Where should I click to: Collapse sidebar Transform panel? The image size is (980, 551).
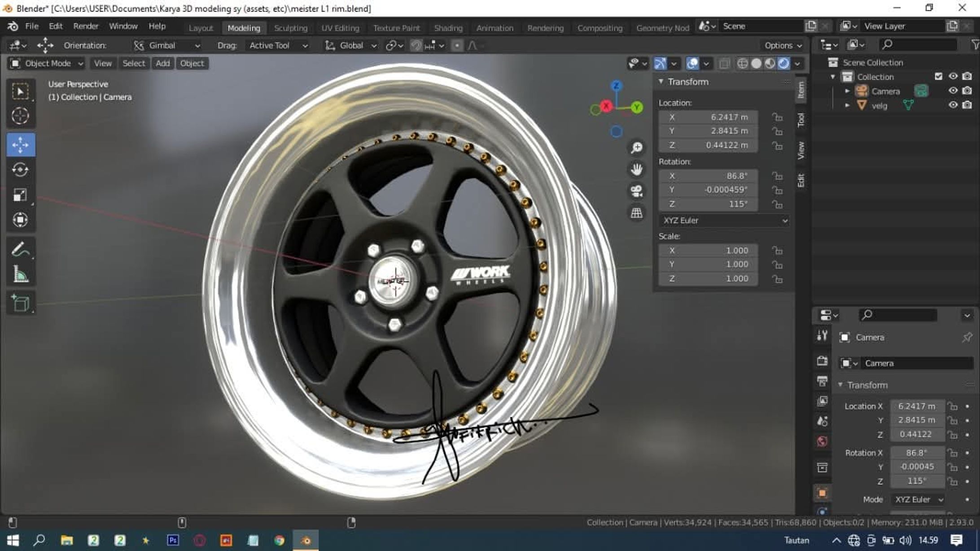coord(661,81)
